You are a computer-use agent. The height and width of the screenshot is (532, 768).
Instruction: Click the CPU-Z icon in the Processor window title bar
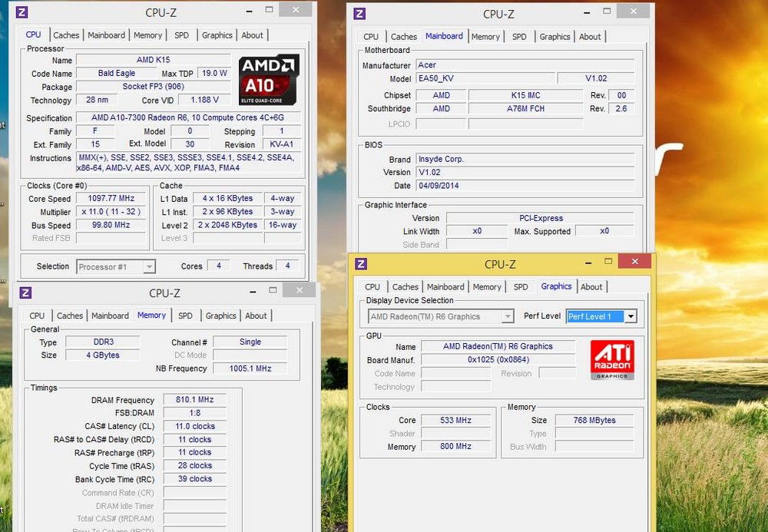[x=22, y=12]
